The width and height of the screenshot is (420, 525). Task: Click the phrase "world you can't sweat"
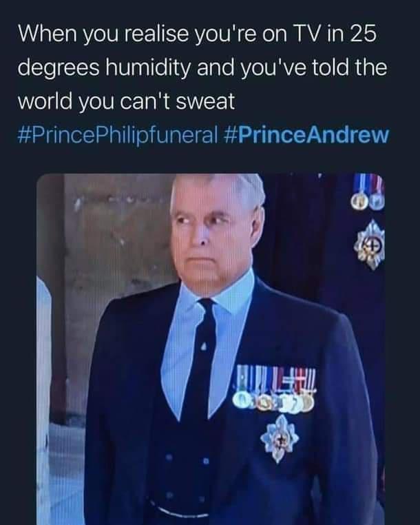[126, 101]
